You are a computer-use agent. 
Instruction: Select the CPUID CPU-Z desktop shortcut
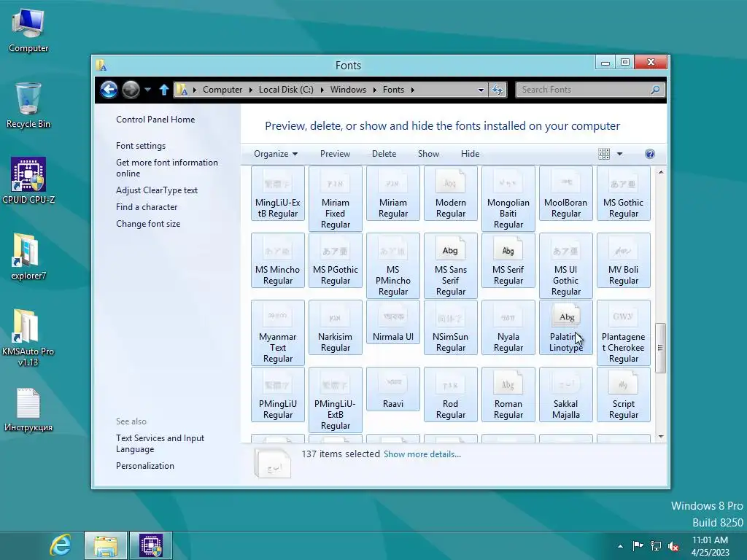click(28, 181)
